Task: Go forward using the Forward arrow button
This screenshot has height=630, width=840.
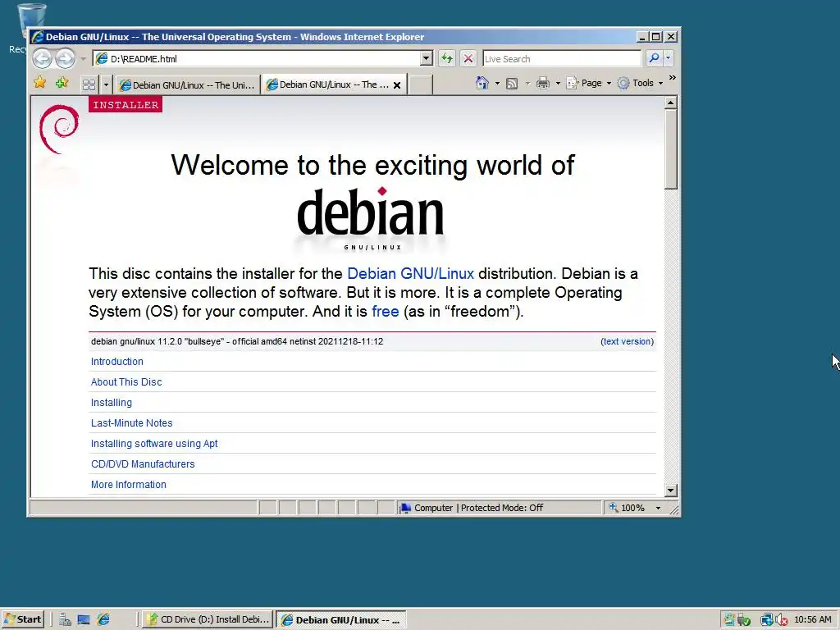Action: (x=66, y=58)
